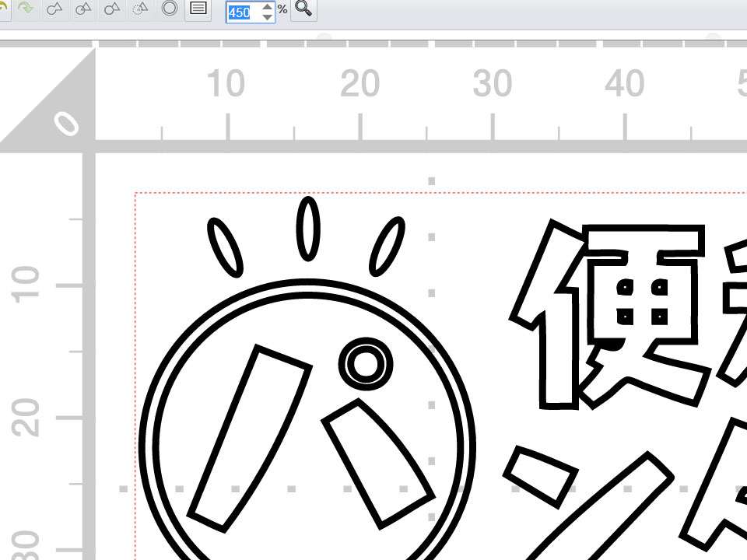The width and height of the screenshot is (747, 560).
Task: Click the undo arrow icon
Action: tap(4, 8)
